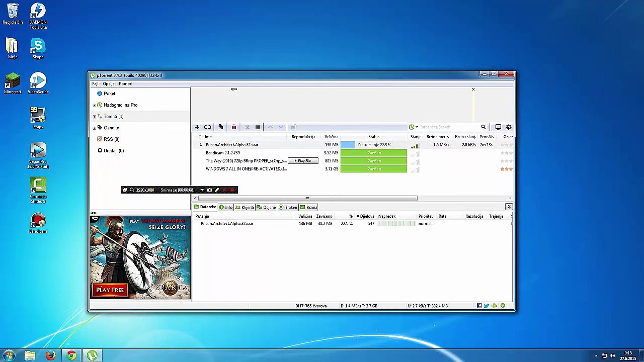Open Twitter icon in status bar
Screen dimensions: 644x362
click(487, 306)
